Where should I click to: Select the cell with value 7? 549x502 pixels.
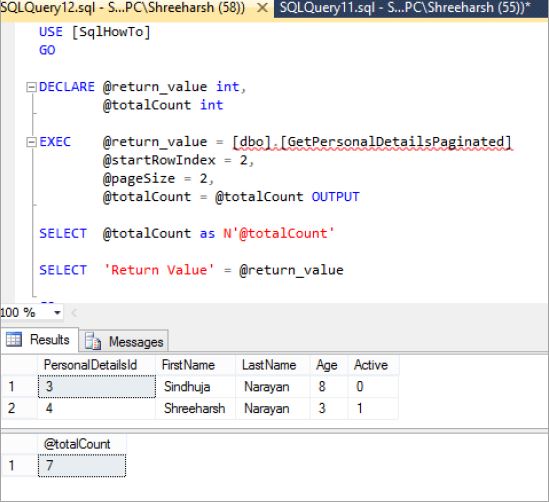(82, 466)
